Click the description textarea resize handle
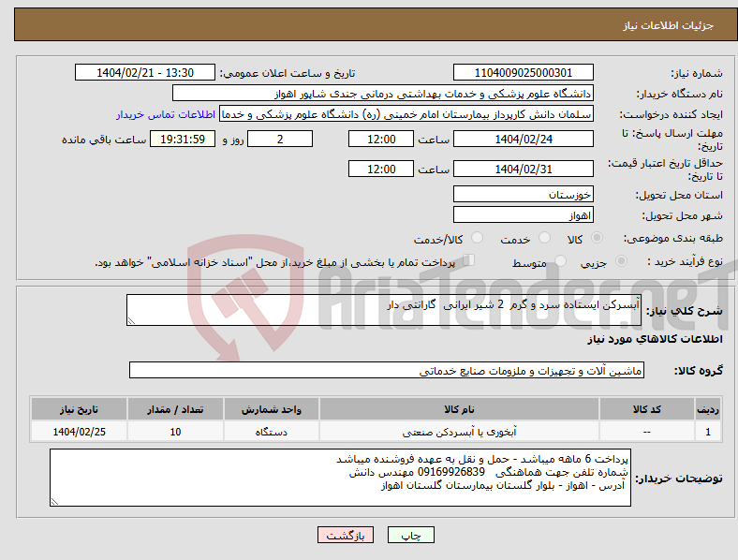The height and width of the screenshot is (560, 738). [x=131, y=321]
